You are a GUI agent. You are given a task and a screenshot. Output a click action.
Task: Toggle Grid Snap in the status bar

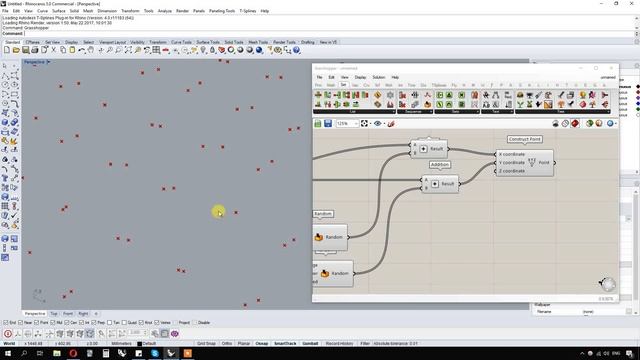[x=206, y=344]
